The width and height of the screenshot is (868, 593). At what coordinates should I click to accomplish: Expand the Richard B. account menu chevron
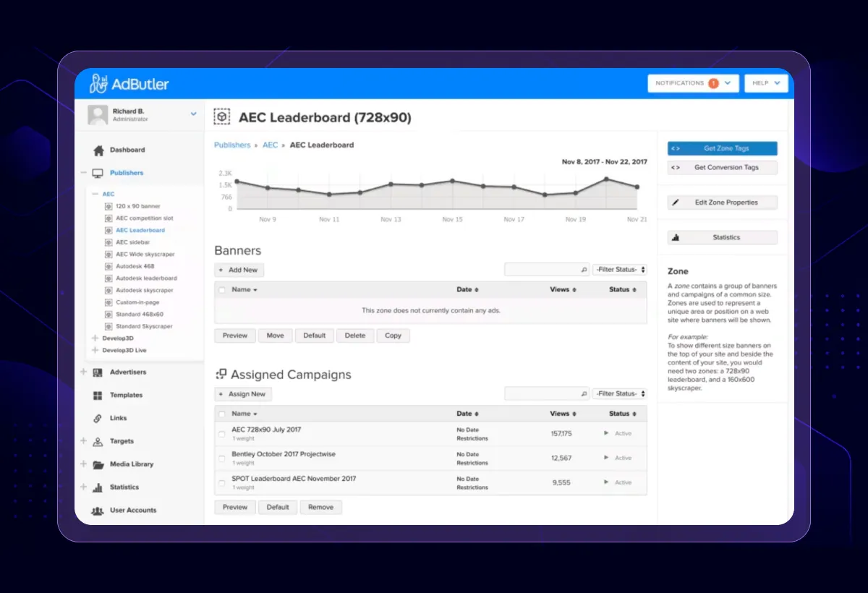tap(193, 114)
